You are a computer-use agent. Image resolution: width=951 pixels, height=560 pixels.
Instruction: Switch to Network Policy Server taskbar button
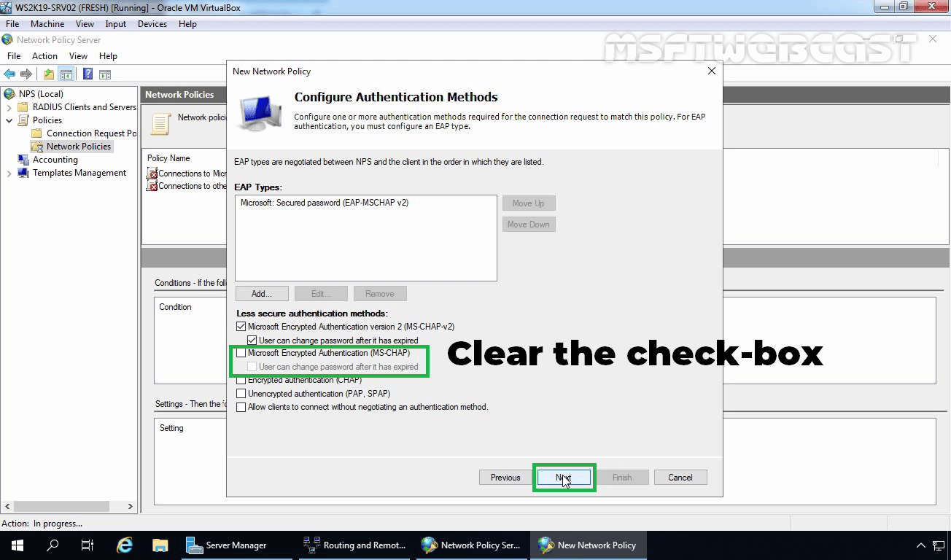click(472, 545)
